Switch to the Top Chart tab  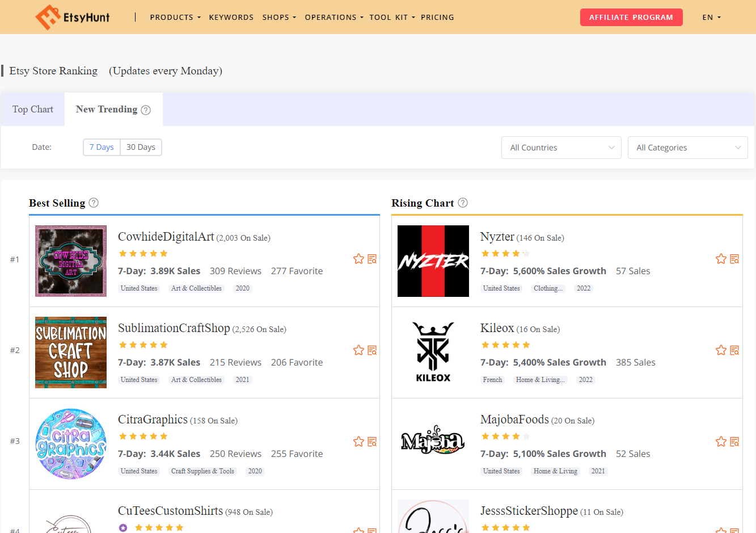pos(32,109)
